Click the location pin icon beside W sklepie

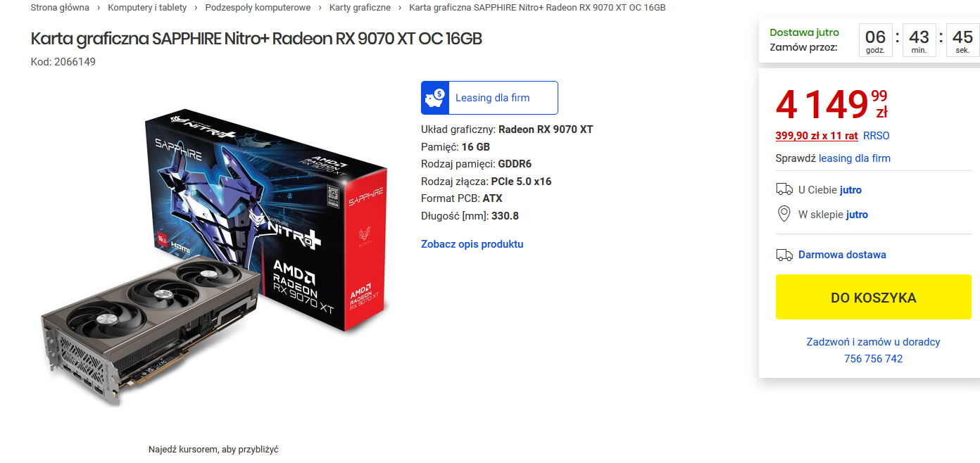[784, 214]
